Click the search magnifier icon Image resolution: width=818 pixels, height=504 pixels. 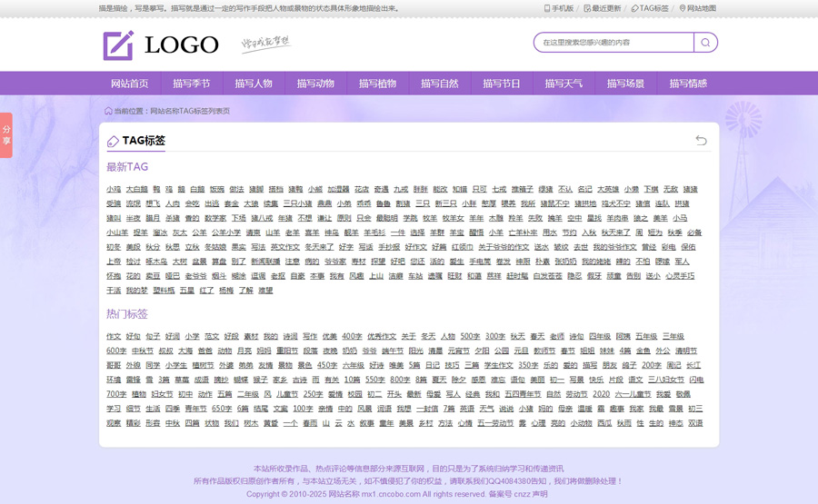pos(705,43)
